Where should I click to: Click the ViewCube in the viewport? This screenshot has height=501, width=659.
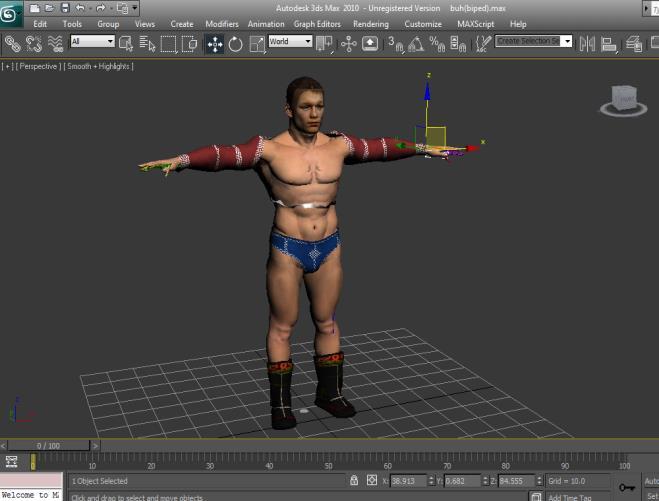[624, 100]
